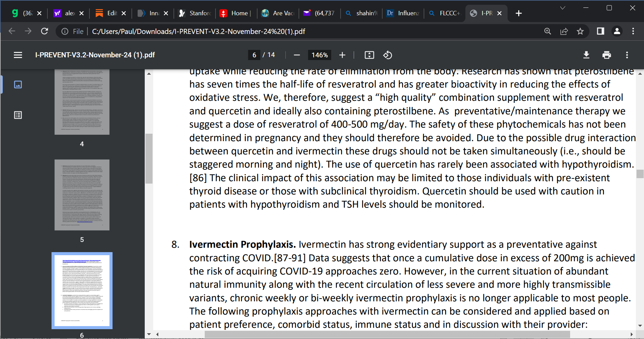Screen dimensions: 644x339
Task: Open the page 5 thumbnail
Action: 82,195
